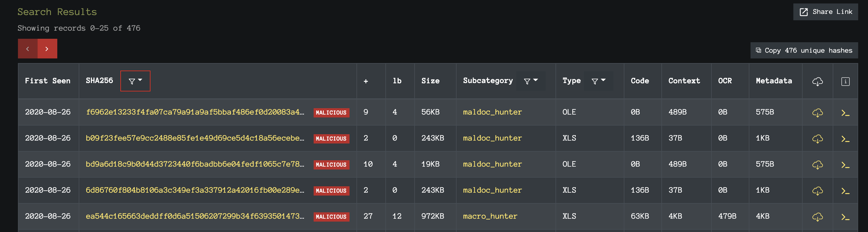Click MALICIOUS badge on ea544c165663 row
Screen dimensions: 868x232
331,217
